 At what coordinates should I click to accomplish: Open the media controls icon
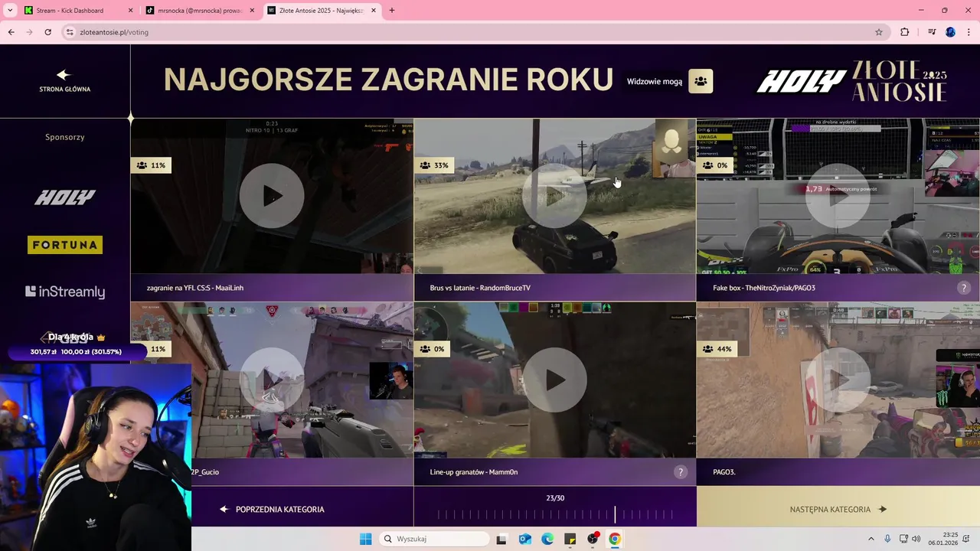coord(932,32)
